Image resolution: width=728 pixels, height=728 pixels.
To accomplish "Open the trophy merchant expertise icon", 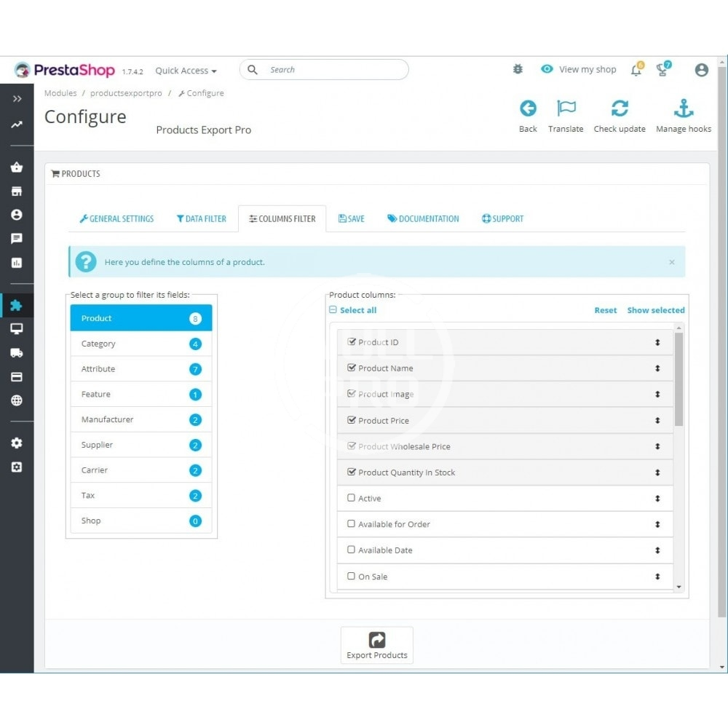I will [x=662, y=70].
